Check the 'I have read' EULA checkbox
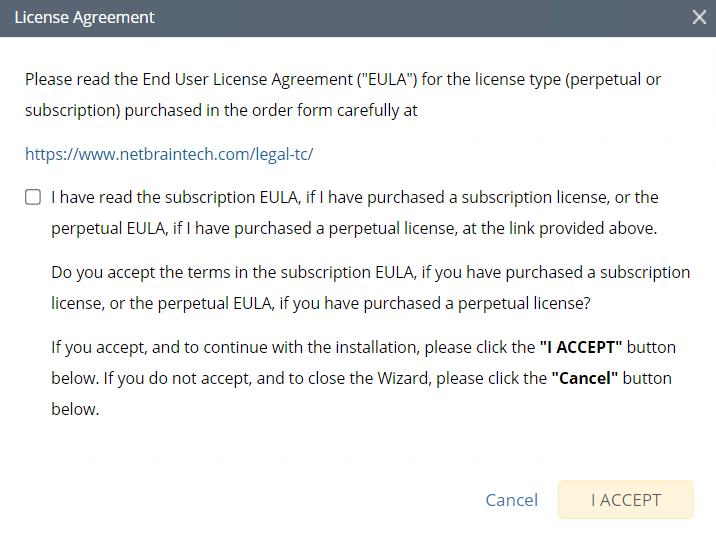Viewport: 716px width, 546px height. tap(33, 198)
